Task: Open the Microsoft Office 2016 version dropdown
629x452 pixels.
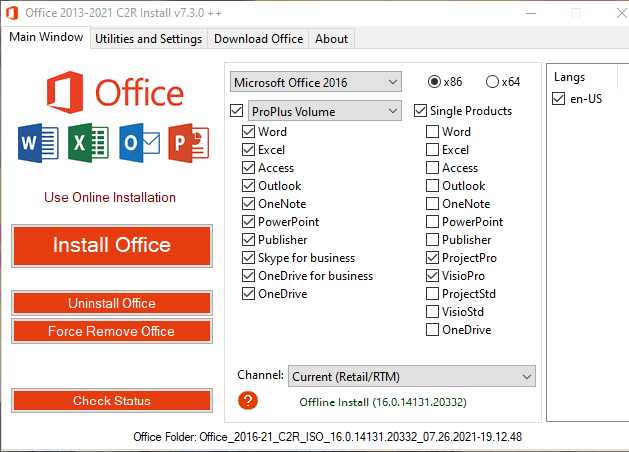Action: pyautogui.click(x=316, y=82)
